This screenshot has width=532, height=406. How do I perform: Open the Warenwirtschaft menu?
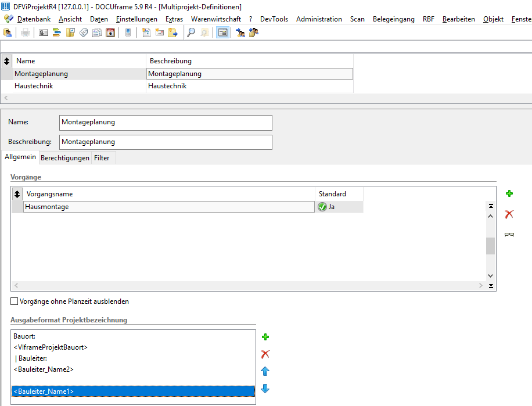pyautogui.click(x=216, y=19)
